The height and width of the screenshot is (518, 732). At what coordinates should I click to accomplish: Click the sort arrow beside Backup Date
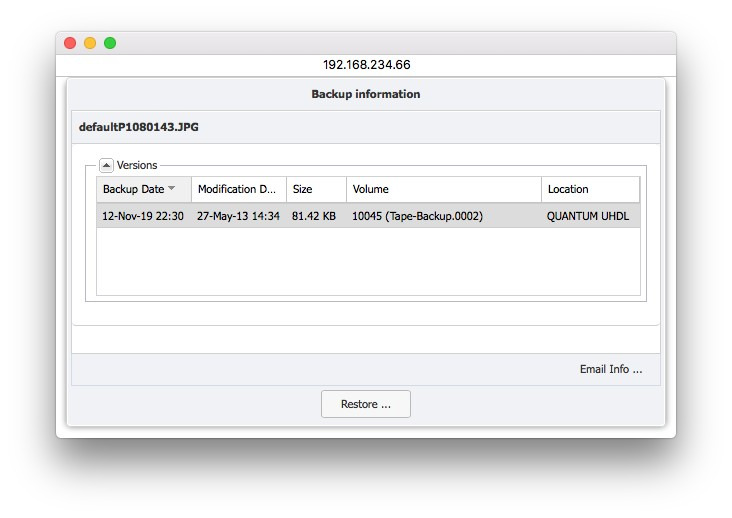pos(172,189)
